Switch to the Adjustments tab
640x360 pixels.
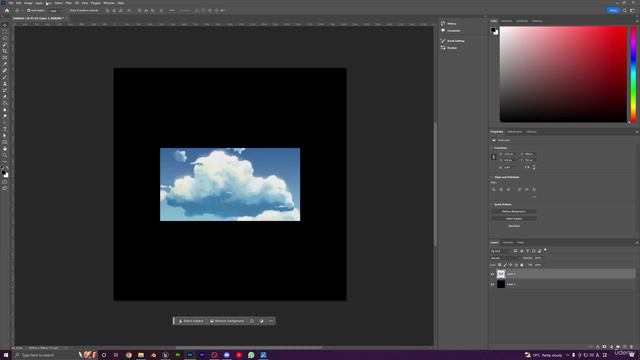(514, 132)
